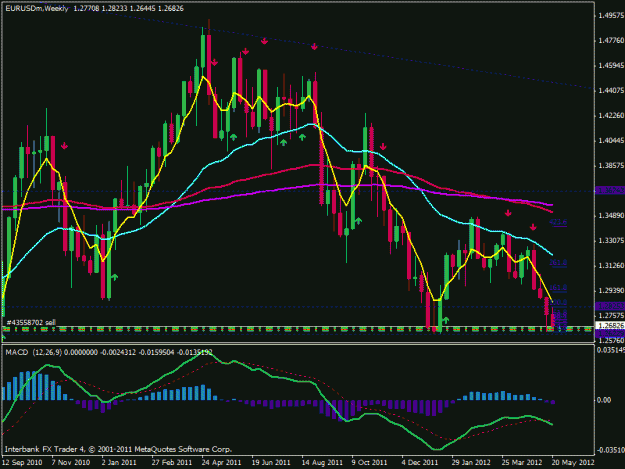Click the 1.49575 price axis label

(611, 16)
